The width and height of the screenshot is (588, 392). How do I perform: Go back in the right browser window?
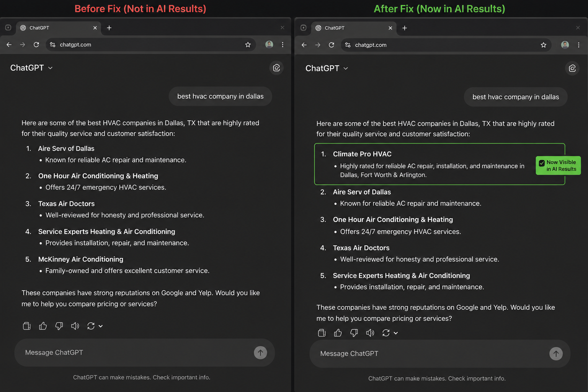coord(304,45)
